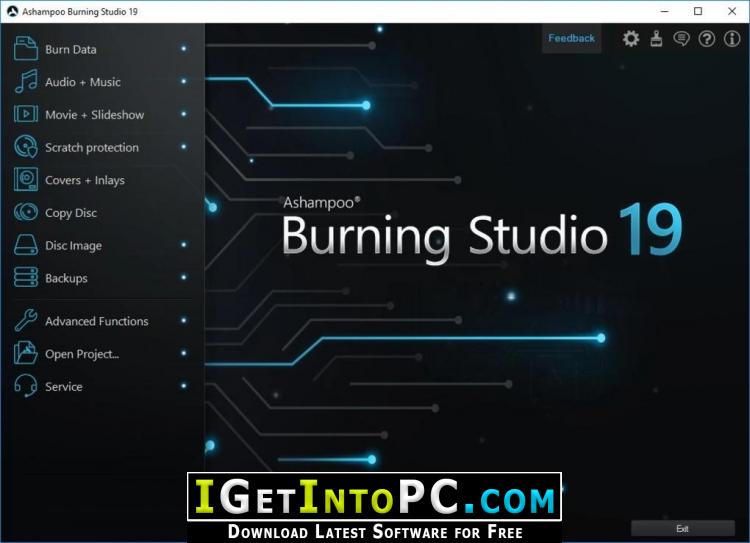Expand the Open Project submenu dot
This screenshot has height=543, width=750.
pyautogui.click(x=184, y=353)
